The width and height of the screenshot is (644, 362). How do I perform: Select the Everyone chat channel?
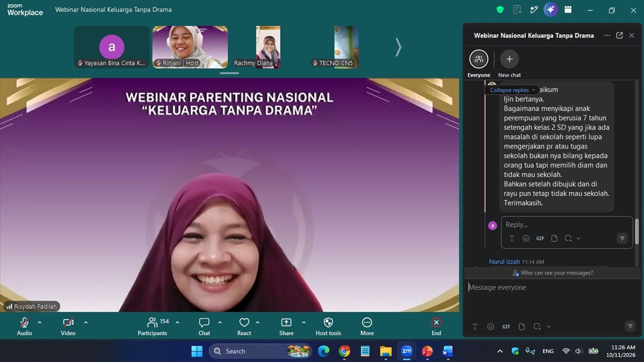(x=479, y=64)
